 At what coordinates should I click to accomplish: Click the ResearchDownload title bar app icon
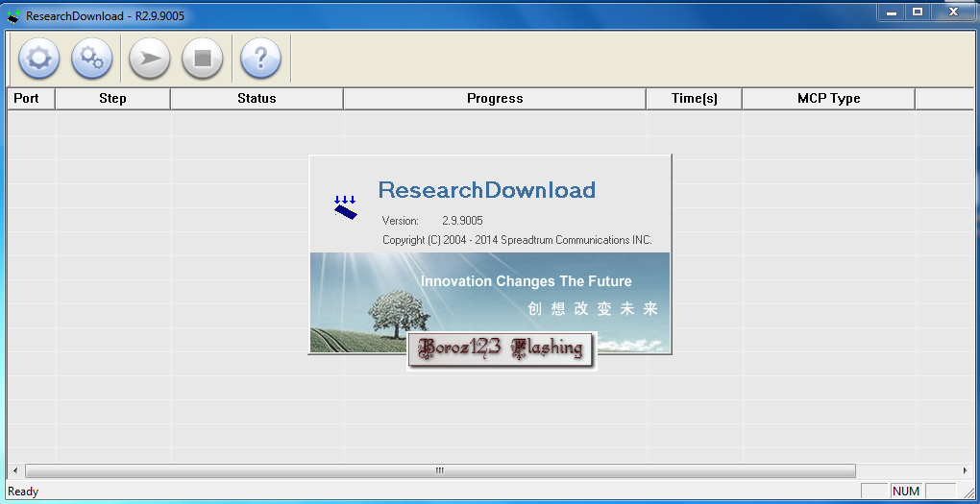coord(13,15)
